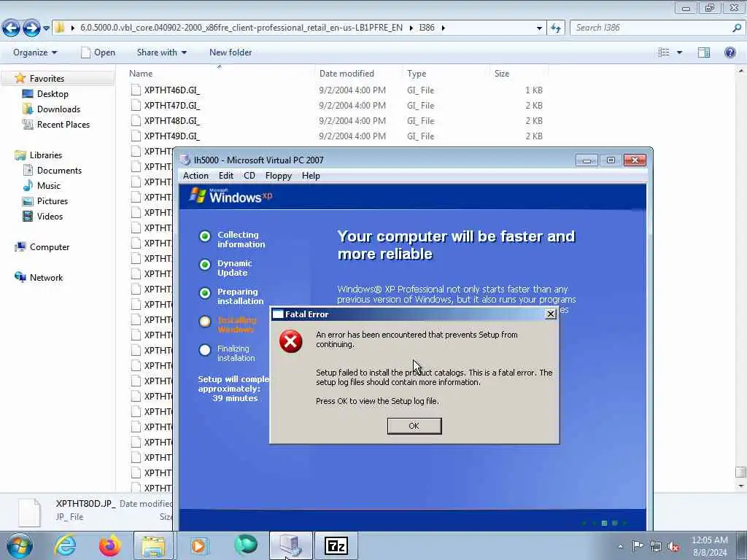The height and width of the screenshot is (560, 747).
Task: Expand the address bar history dropdown
Action: tap(539, 28)
